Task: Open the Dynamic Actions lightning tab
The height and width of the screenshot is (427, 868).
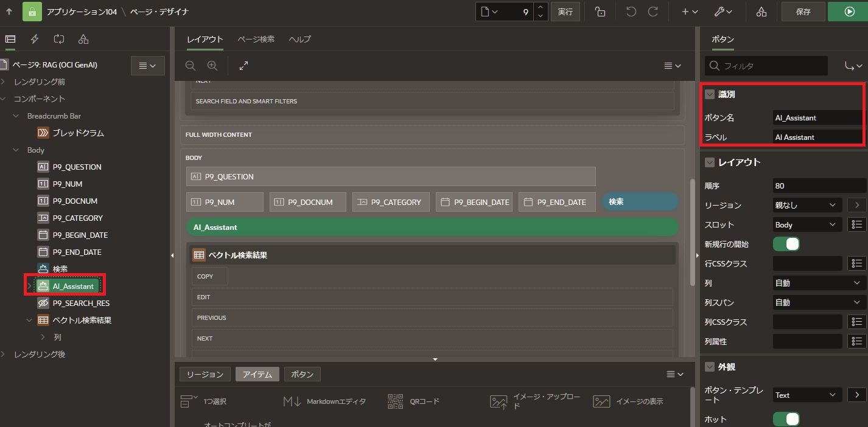Action: [x=35, y=39]
